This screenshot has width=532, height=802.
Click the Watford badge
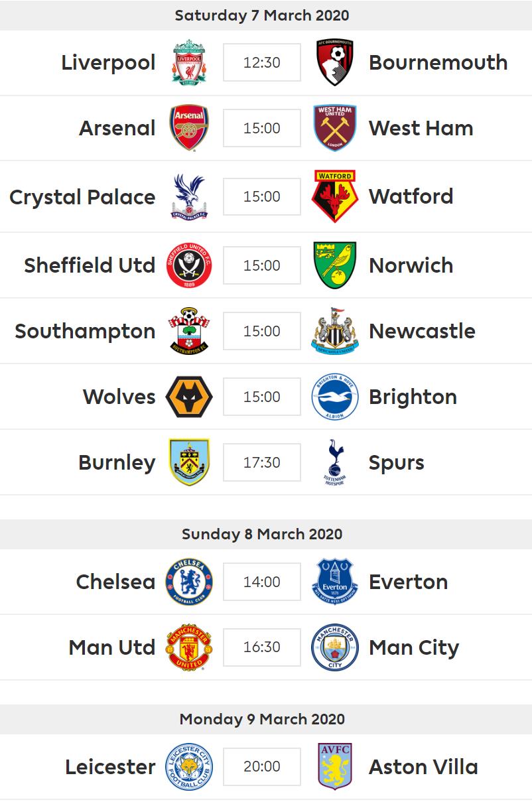click(x=335, y=196)
